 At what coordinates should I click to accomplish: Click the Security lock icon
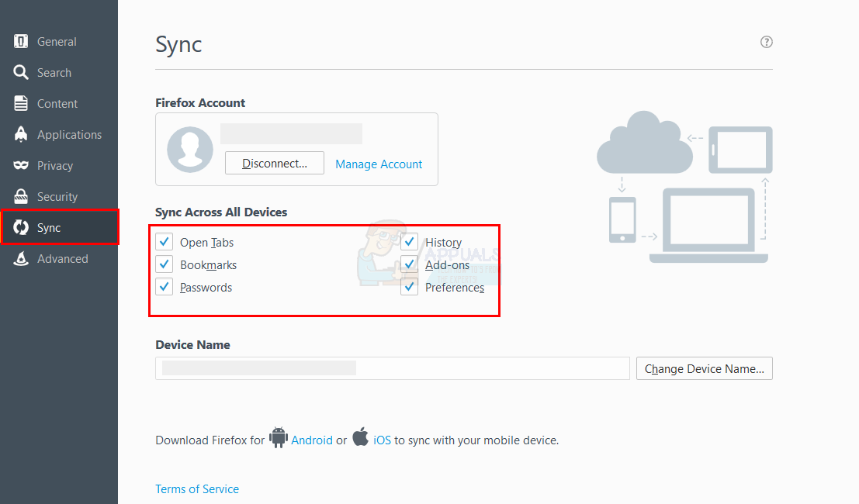click(x=21, y=197)
